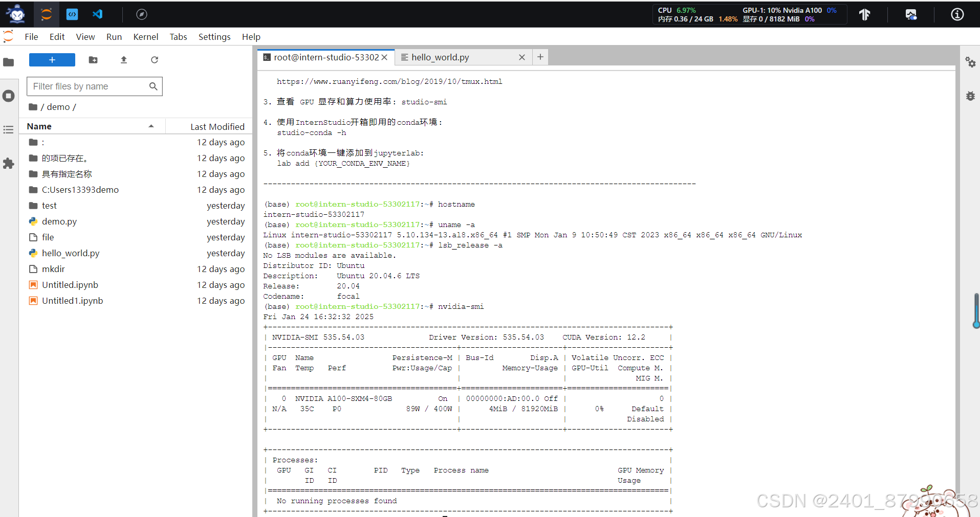
Task: Open the Edit menu
Action: pos(57,37)
